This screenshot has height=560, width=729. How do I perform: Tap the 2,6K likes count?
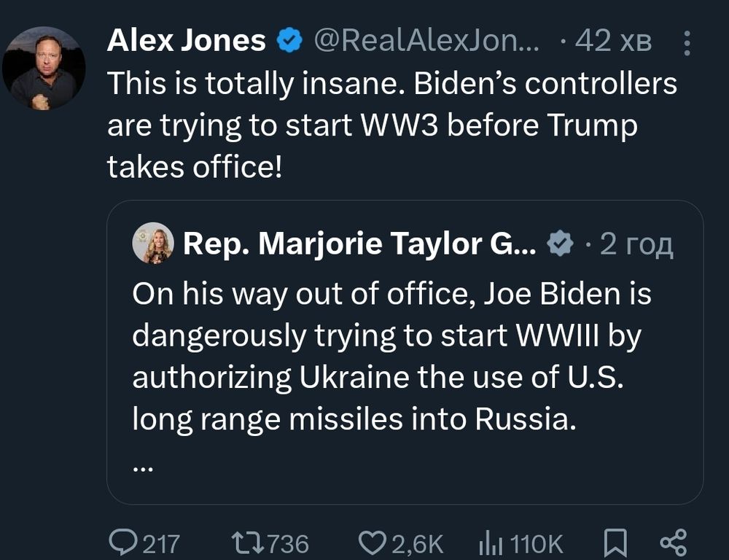pyautogui.click(x=418, y=543)
